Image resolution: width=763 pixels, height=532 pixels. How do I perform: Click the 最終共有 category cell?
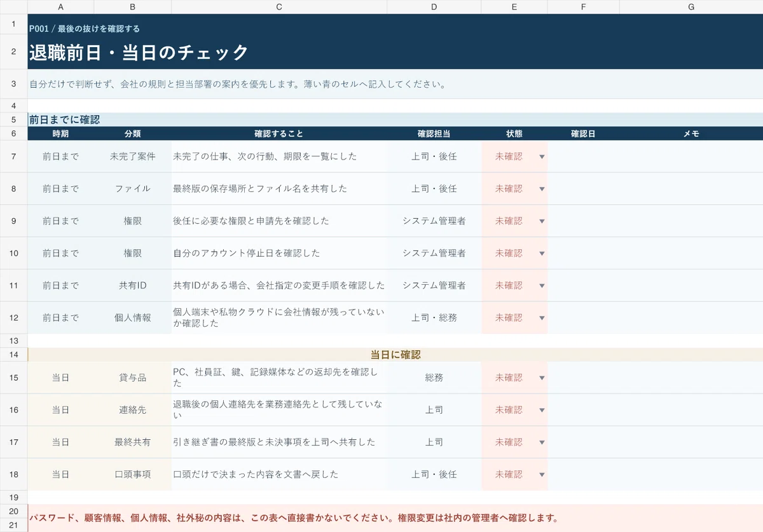pyautogui.click(x=133, y=442)
